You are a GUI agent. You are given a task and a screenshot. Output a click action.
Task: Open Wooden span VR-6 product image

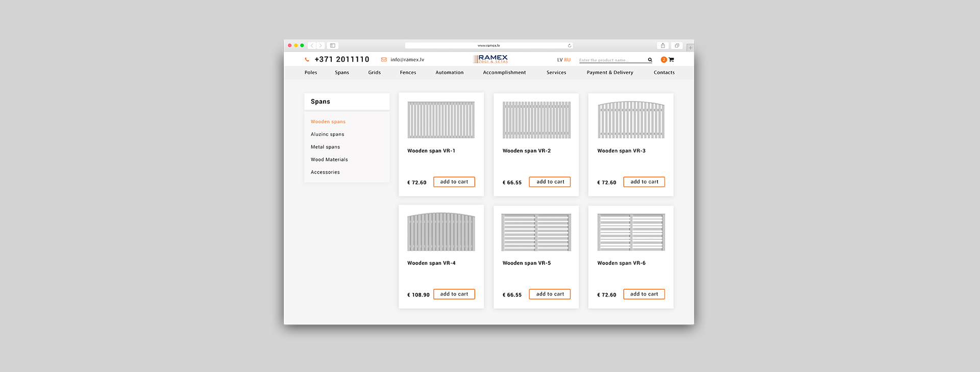(x=631, y=232)
